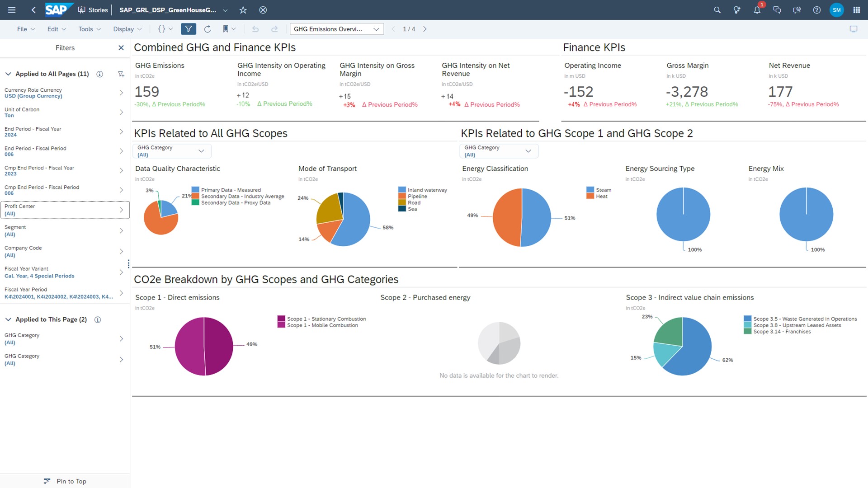868x488 pixels.
Task: Click the refresh icon in toolbar
Action: click(x=208, y=29)
